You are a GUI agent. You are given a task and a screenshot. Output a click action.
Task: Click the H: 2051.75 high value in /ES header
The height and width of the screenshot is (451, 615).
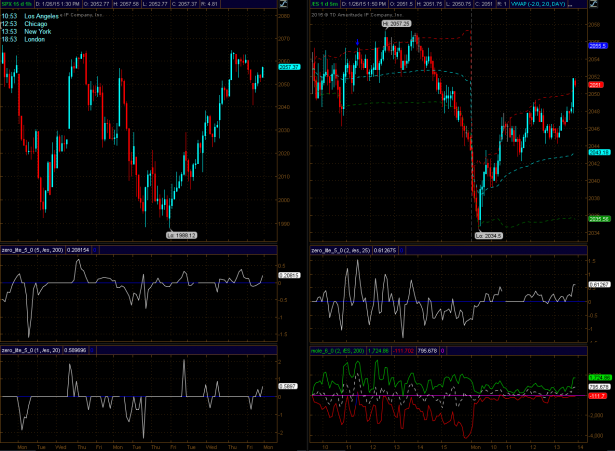coord(429,4)
